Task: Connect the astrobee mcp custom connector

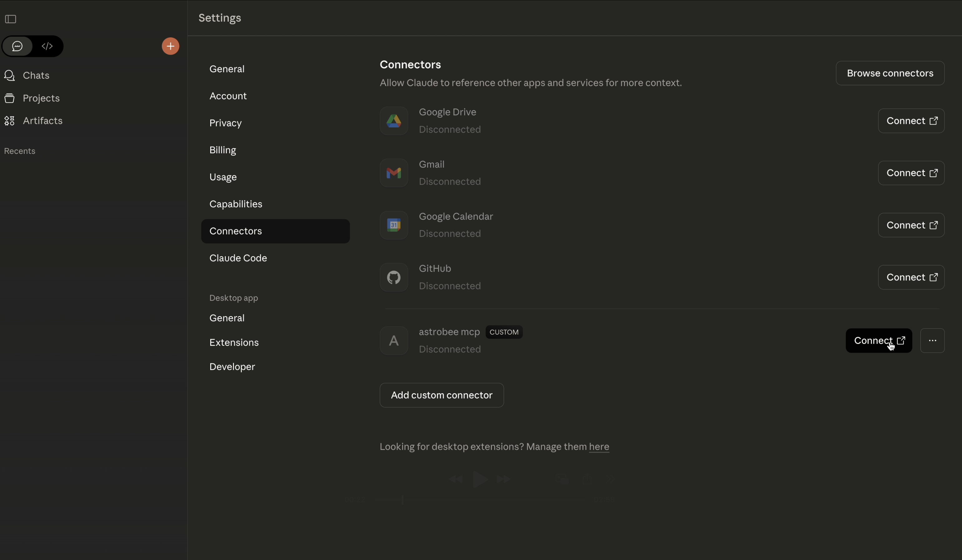Action: pos(878,341)
